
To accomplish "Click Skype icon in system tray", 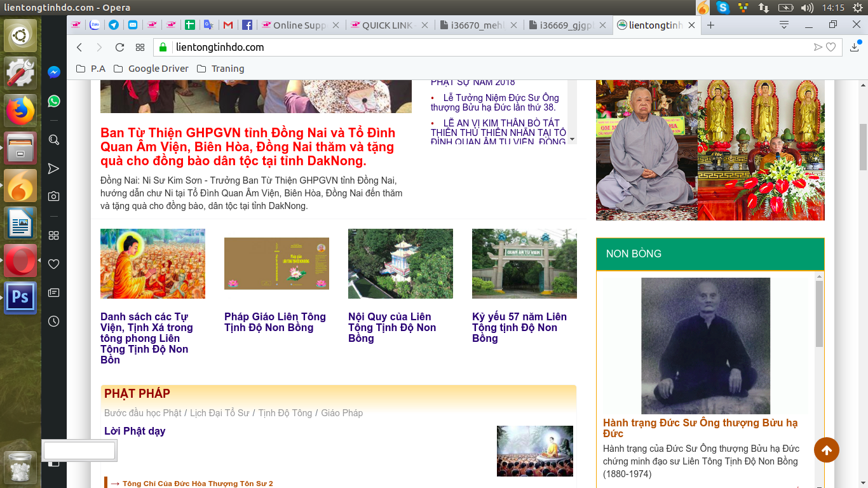I will (722, 8).
